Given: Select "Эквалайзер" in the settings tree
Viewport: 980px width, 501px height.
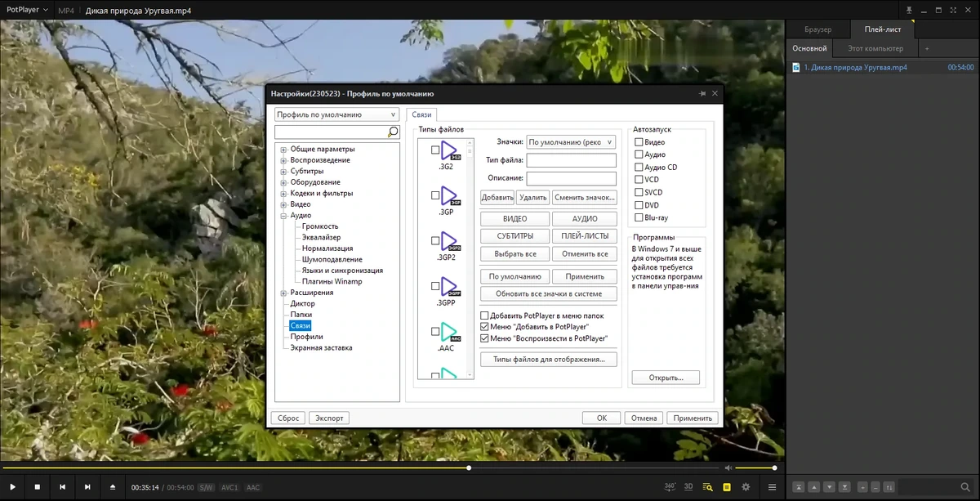Looking at the screenshot, I should pyautogui.click(x=321, y=237).
